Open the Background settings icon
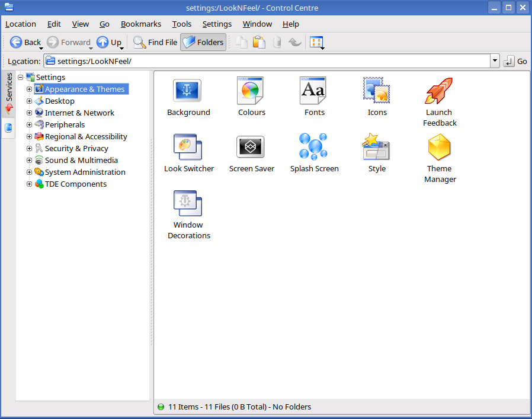 pos(188,91)
